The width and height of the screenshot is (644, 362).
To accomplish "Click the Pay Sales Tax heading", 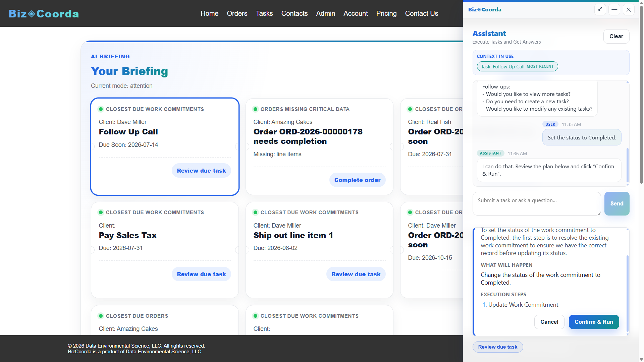I will 127,235.
